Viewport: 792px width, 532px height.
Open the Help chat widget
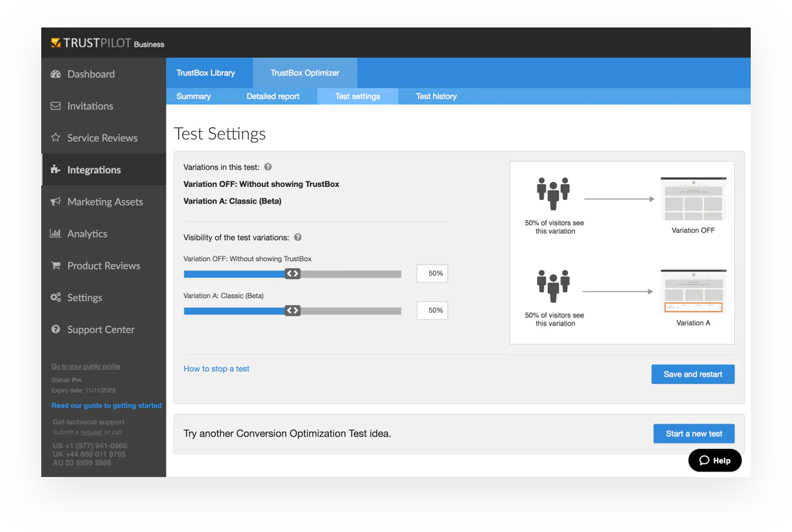point(715,461)
